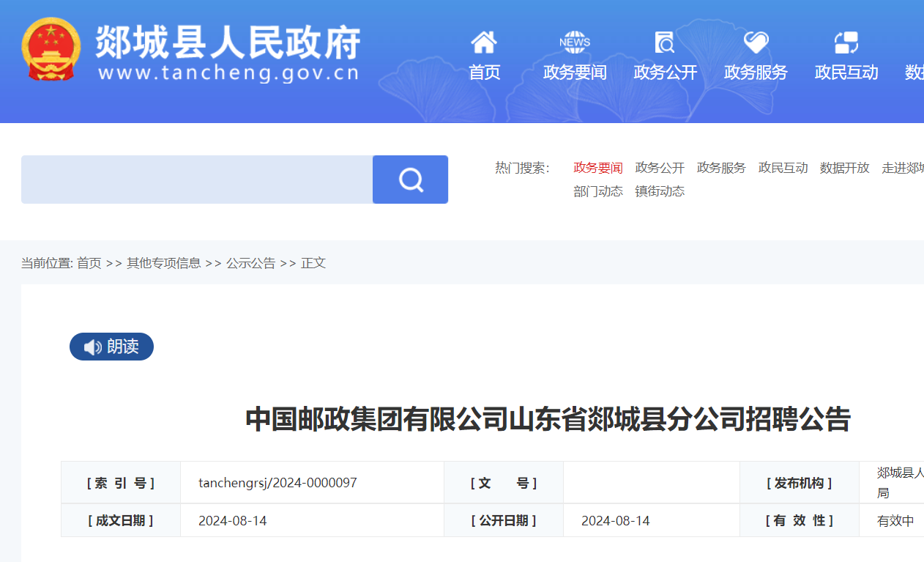Click the NEWS globe icon
Viewport: 924px width, 562px height.
click(575, 42)
